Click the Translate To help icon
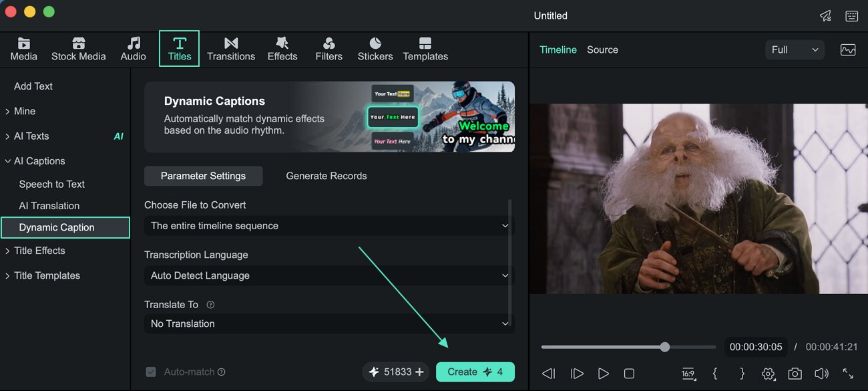 click(x=210, y=305)
